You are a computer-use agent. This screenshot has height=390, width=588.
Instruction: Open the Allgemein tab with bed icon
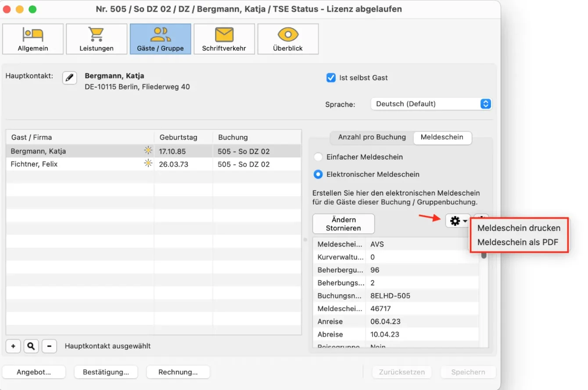[x=33, y=39]
